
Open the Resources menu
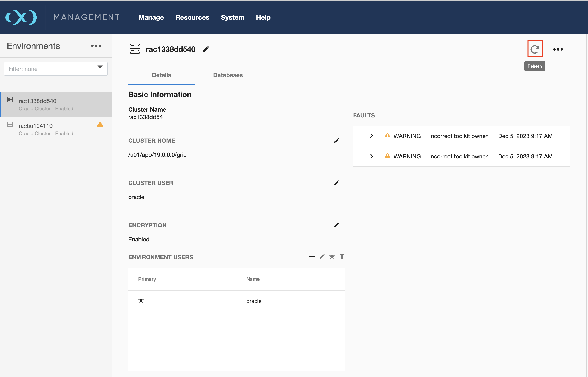click(x=192, y=17)
